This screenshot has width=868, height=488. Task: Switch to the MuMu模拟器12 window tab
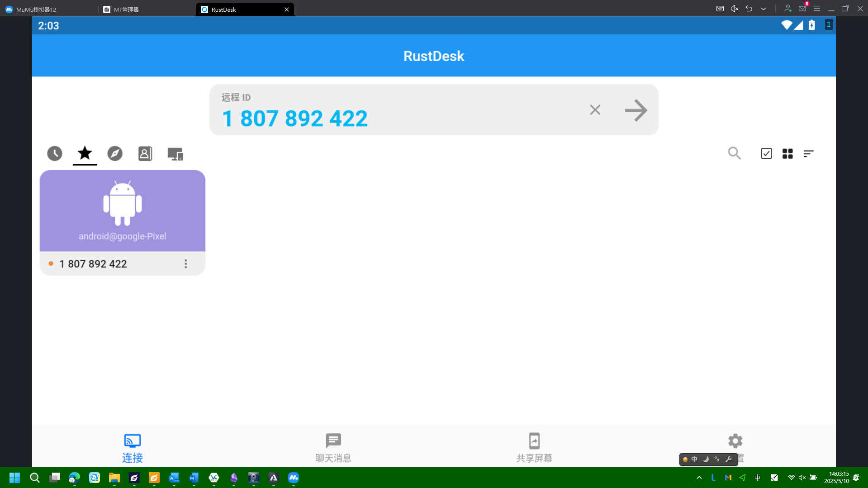click(x=49, y=9)
